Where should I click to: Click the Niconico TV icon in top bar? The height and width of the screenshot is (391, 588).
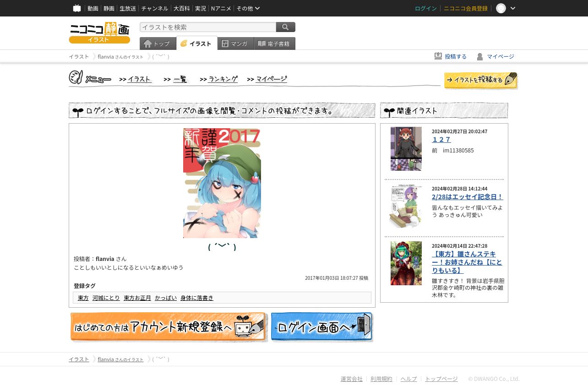point(77,8)
